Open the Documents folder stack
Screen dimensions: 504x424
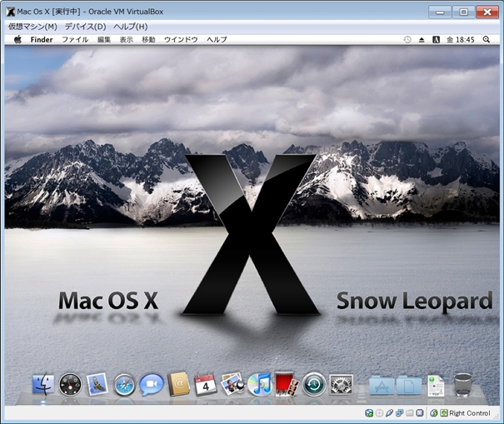408,386
